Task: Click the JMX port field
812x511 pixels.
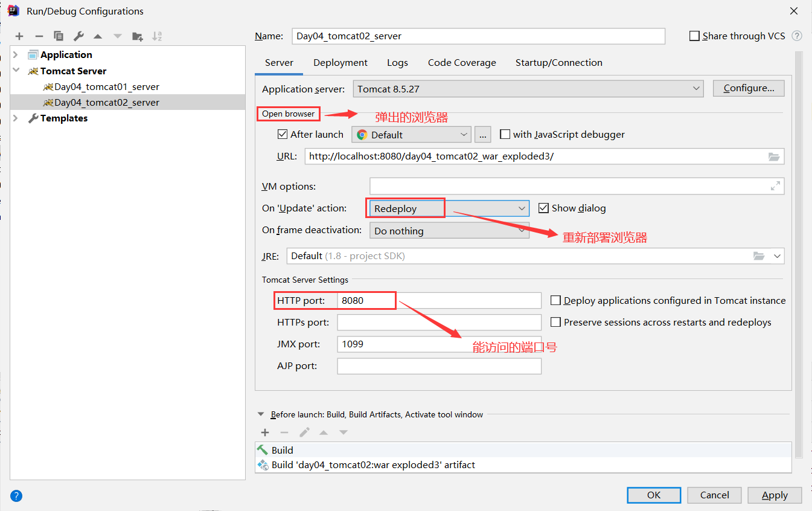Action: click(440, 344)
